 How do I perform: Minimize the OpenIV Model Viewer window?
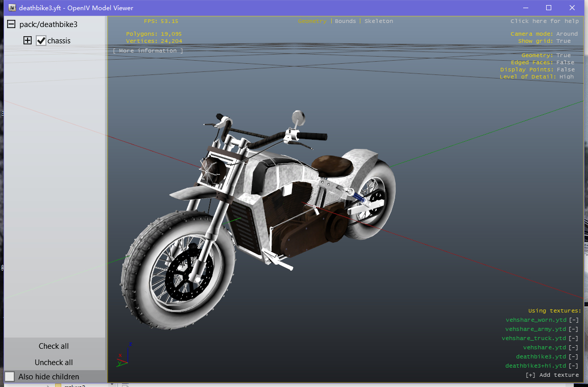tap(526, 8)
